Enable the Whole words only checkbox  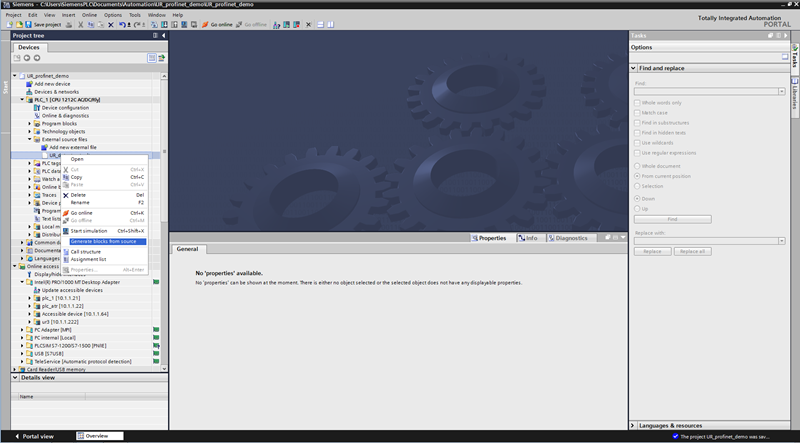click(637, 102)
